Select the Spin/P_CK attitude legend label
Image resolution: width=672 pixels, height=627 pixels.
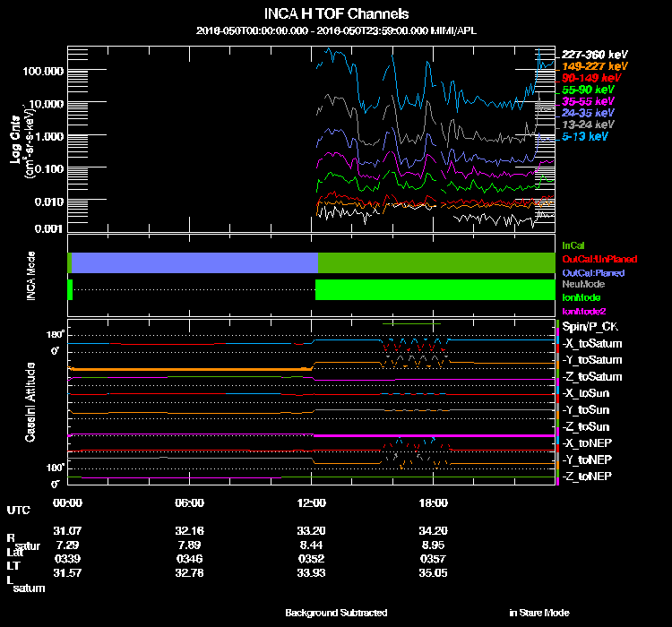pos(590,328)
